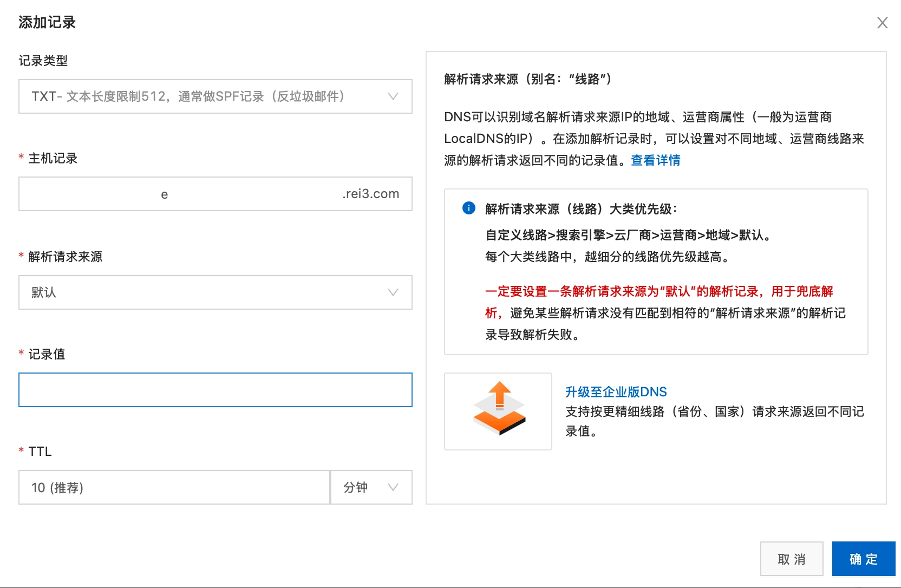901x588 pixels.
Task: Click the chevron arrow beside 分钟
Action: coord(393,487)
